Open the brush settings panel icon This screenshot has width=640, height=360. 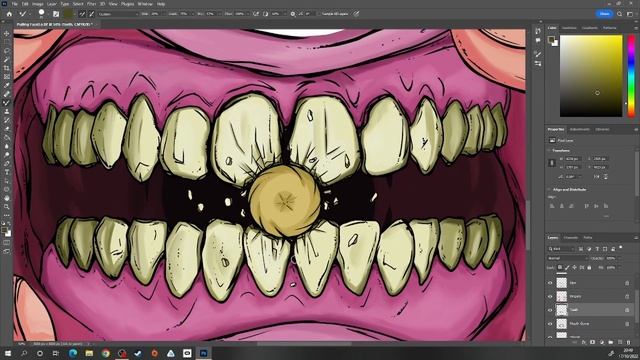(56, 14)
